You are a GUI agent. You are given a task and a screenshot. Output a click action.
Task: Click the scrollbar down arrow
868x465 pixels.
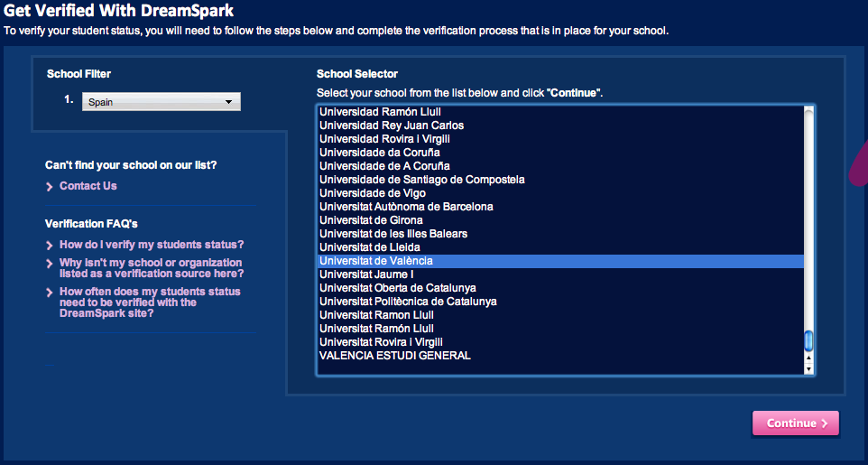point(808,368)
